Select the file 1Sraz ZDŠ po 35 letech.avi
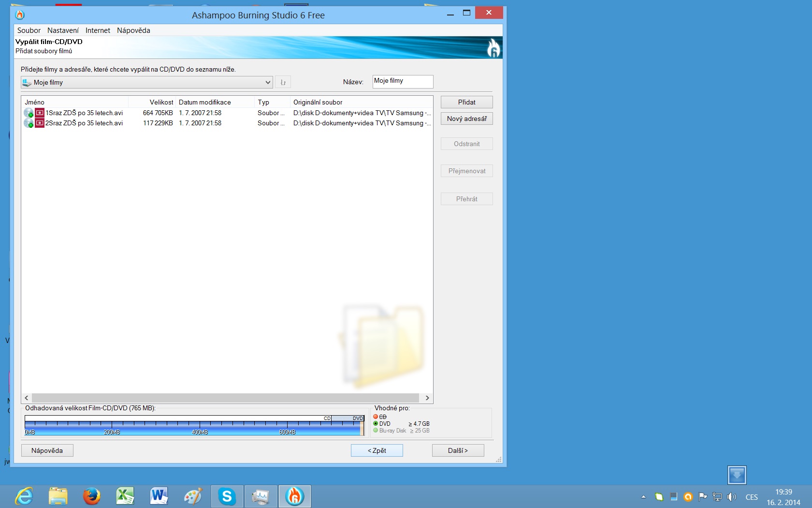The width and height of the screenshot is (812, 508). [x=84, y=113]
